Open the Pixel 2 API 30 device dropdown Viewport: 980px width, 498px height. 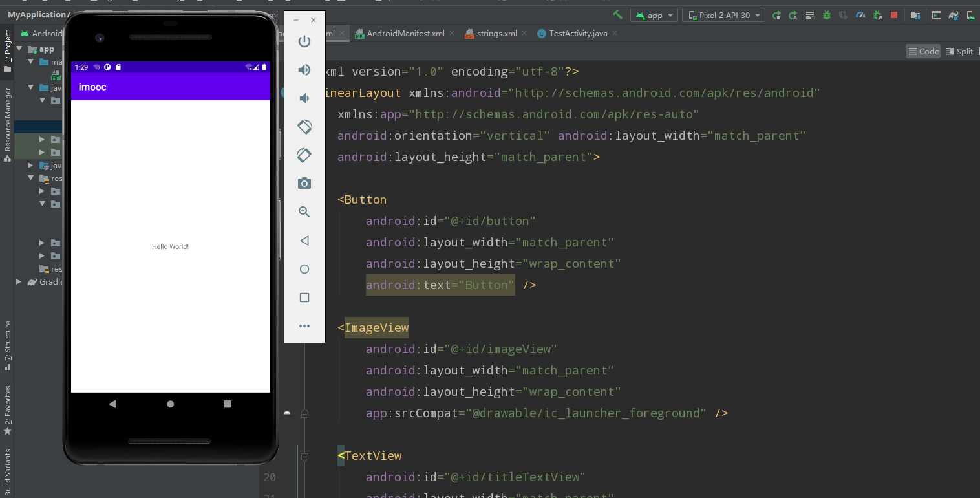[x=724, y=15]
